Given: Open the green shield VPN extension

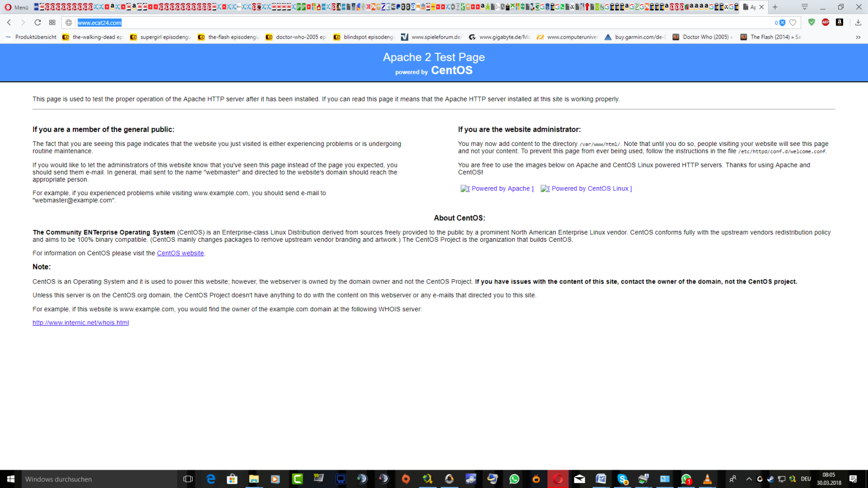Looking at the screenshot, I should coord(812,22).
